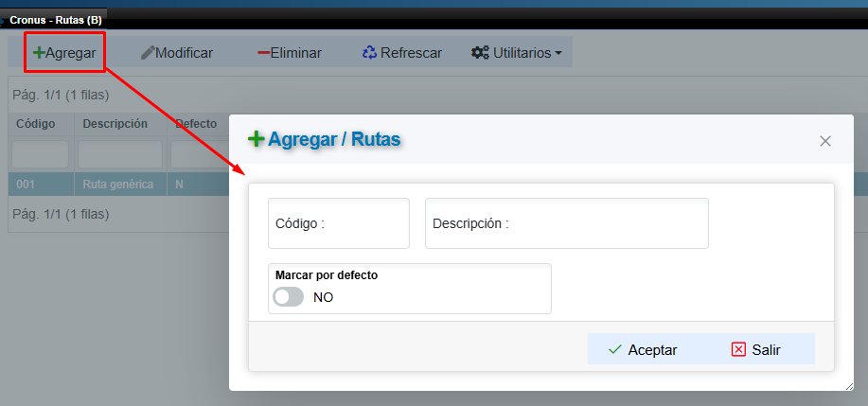Screen dimensions: 868x406
Task: Click into the Descripción input field
Action: [x=567, y=223]
